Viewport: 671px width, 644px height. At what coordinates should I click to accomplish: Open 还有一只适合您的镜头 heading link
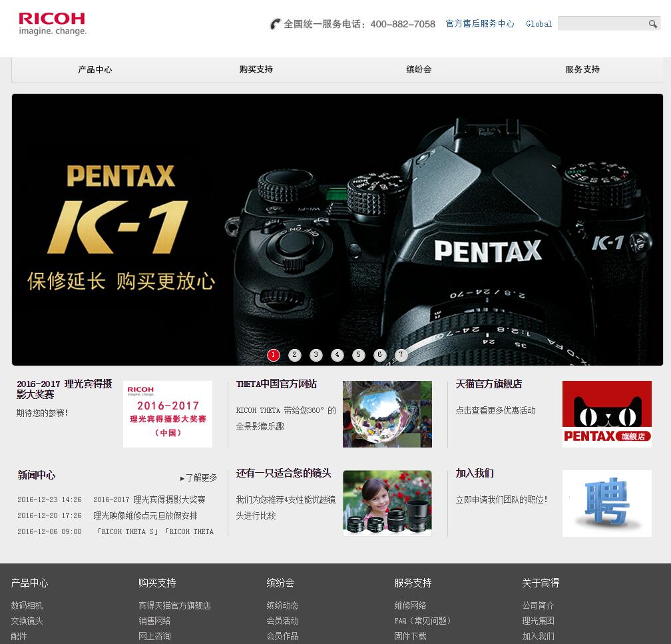[x=284, y=473]
